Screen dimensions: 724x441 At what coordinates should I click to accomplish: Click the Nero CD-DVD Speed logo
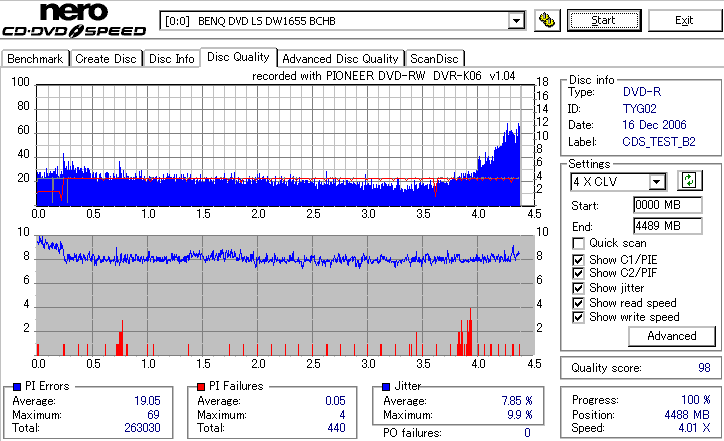click(74, 20)
